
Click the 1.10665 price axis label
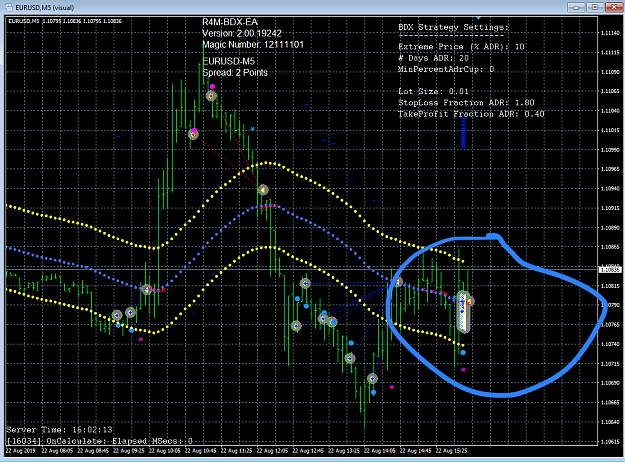pos(610,403)
